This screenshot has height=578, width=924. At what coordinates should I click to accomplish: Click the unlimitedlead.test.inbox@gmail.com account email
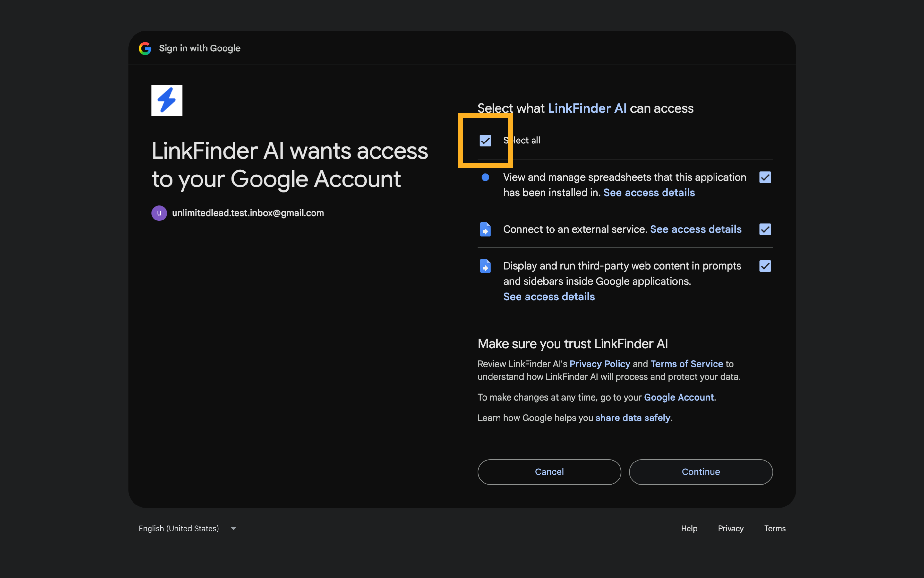tap(248, 213)
